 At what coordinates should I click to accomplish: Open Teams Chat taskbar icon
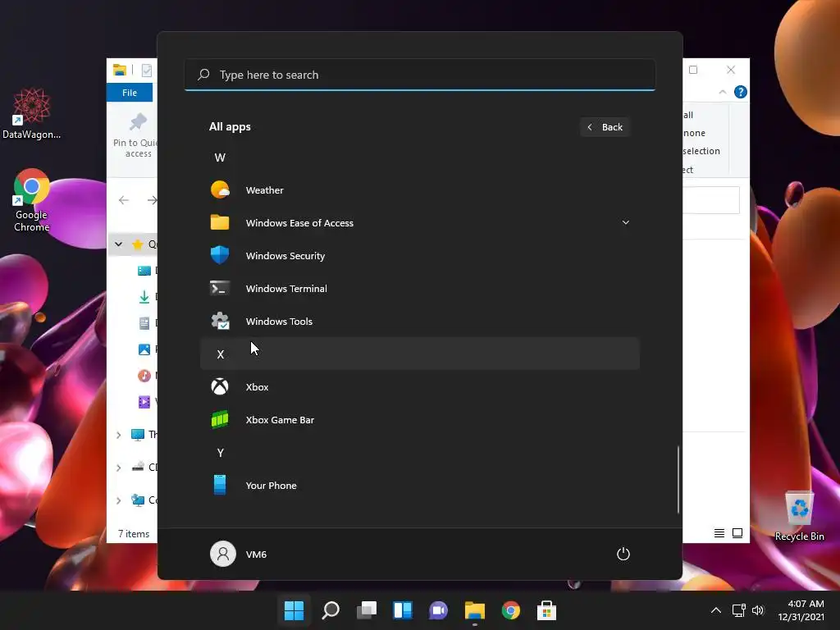[438, 610]
